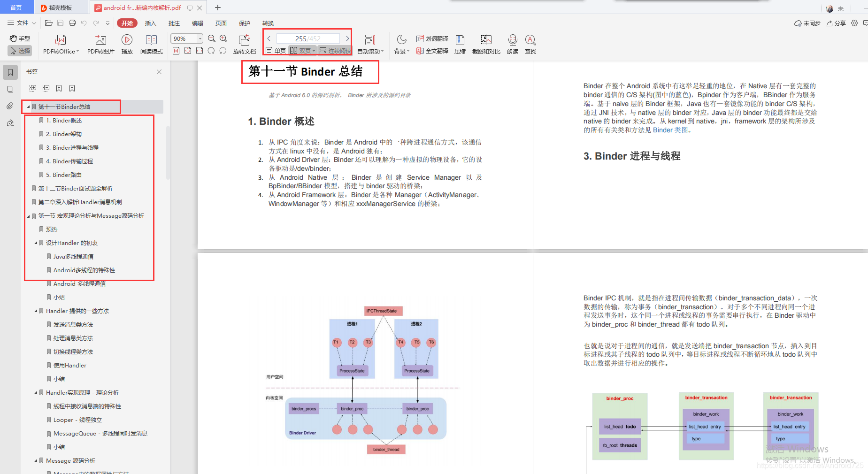
Task: Open the attachments paperclip panel
Action: [x=10, y=106]
